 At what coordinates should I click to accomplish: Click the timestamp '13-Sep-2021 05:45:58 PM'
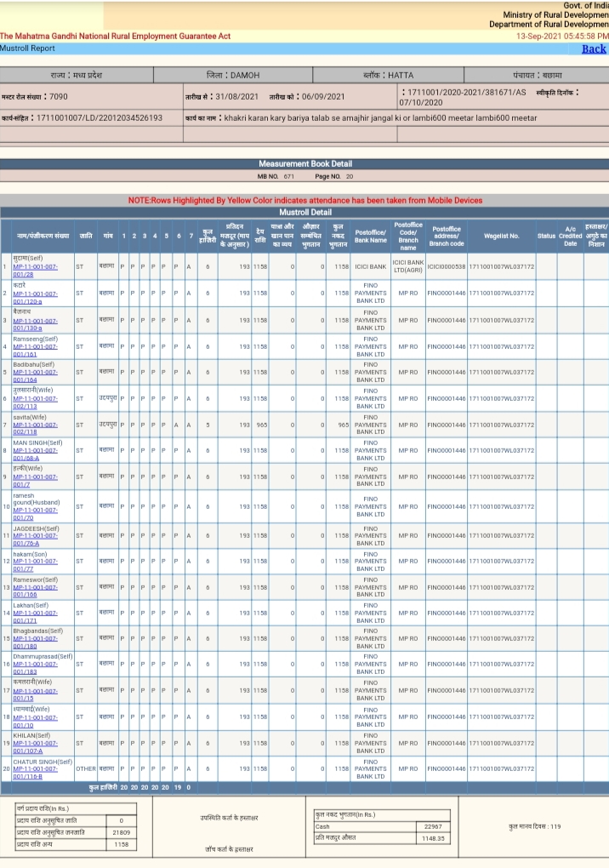[x=562, y=36]
